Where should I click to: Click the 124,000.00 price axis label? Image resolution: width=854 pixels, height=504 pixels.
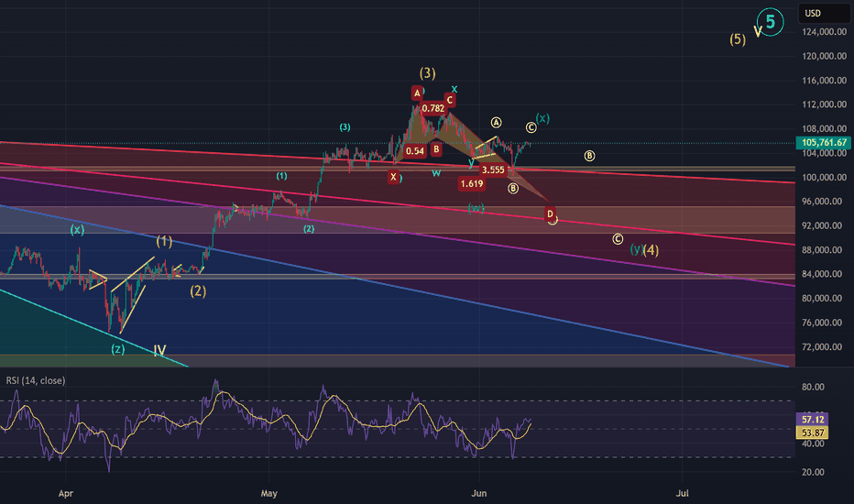(824, 32)
